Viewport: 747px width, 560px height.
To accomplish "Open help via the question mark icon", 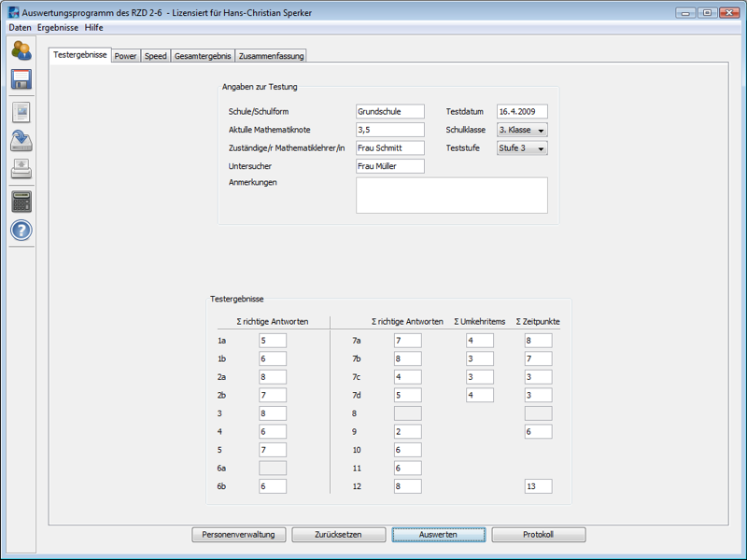I will pyautogui.click(x=21, y=231).
